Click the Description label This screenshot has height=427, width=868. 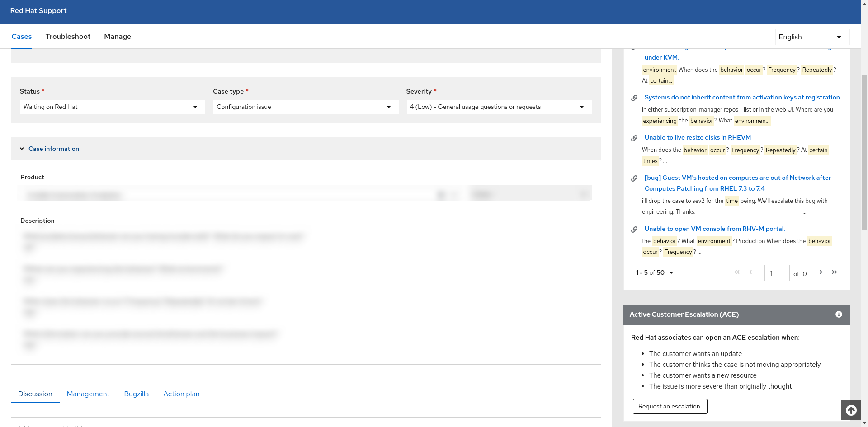click(37, 221)
